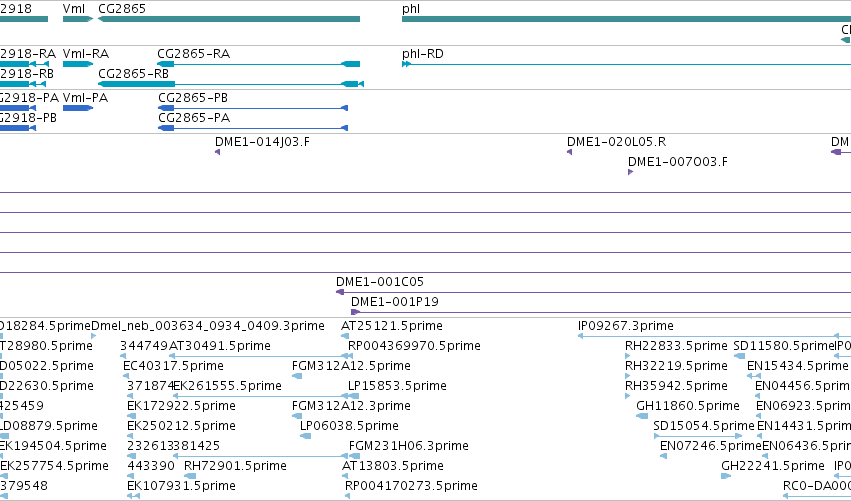This screenshot has height=501, width=851.
Task: Select the GH11860.5prime EST block
Action: tap(642, 416)
